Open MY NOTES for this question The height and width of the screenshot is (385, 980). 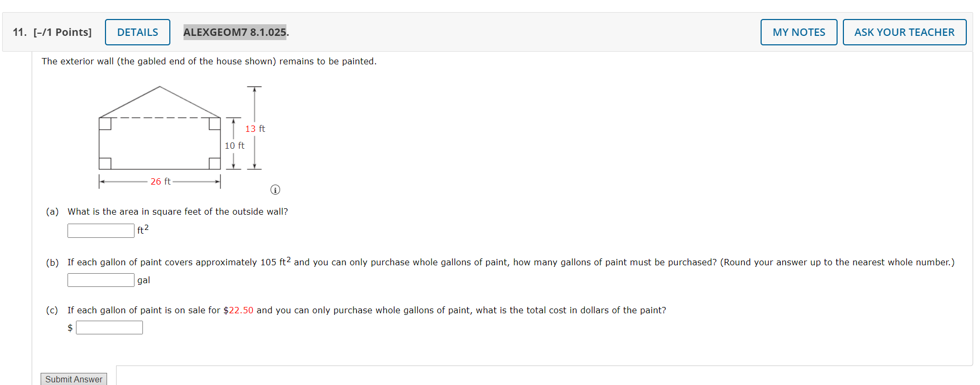pos(799,32)
